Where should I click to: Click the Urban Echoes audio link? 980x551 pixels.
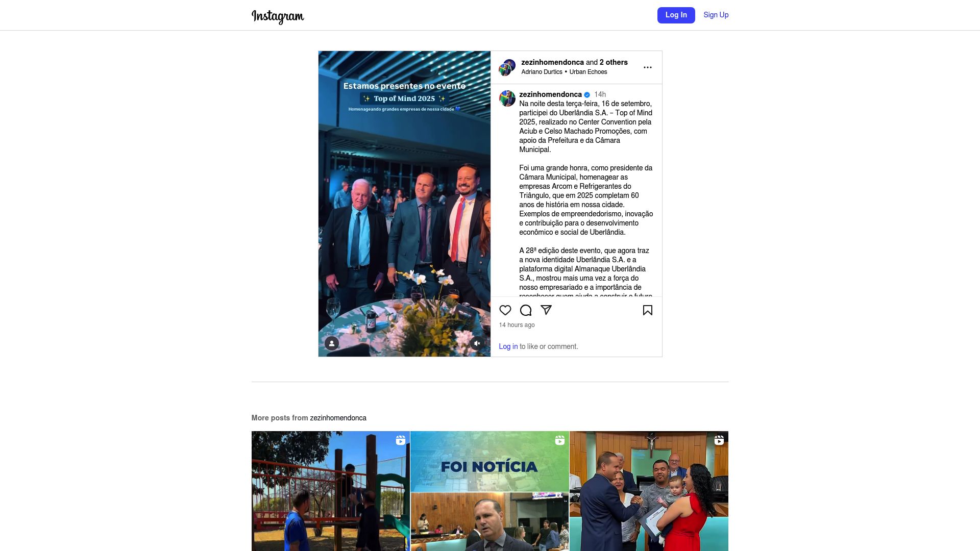588,72
